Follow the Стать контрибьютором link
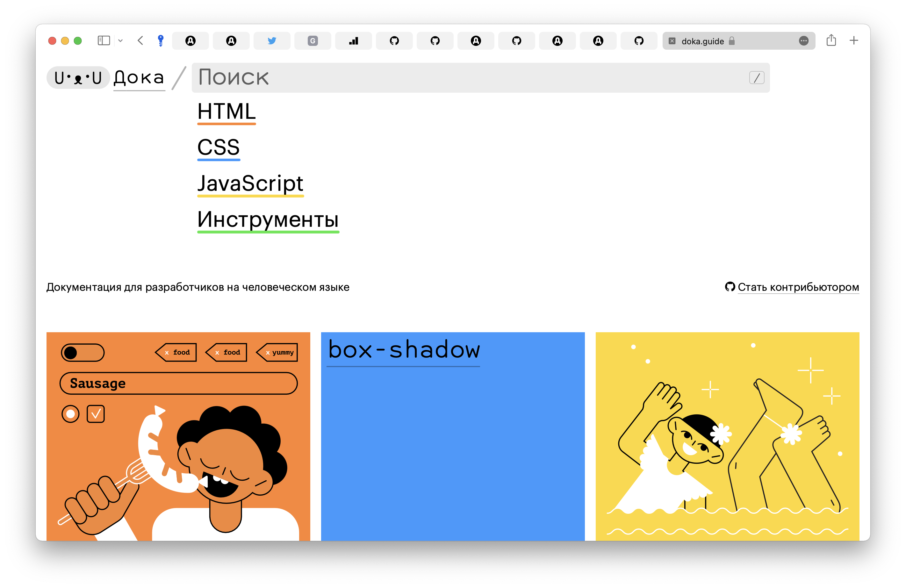The image size is (906, 588). [x=798, y=287]
